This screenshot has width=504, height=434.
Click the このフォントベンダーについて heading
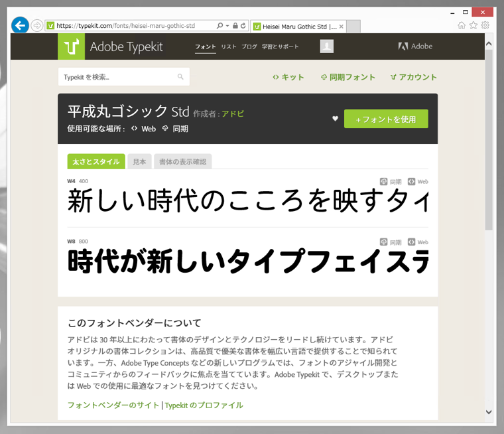coord(135,323)
